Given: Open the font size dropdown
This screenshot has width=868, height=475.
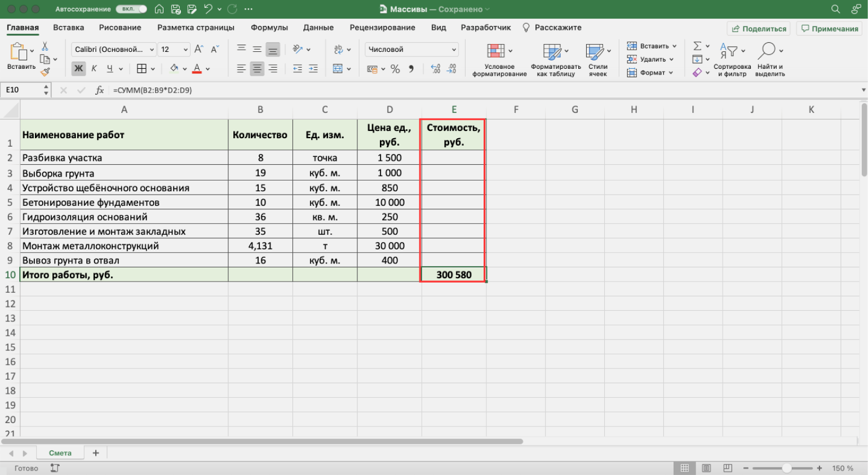Looking at the screenshot, I should click(174, 50).
